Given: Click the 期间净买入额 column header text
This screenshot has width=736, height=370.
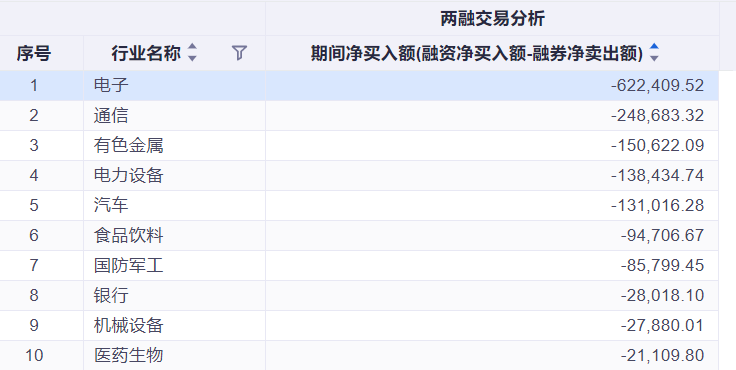Looking at the screenshot, I should (477, 53).
